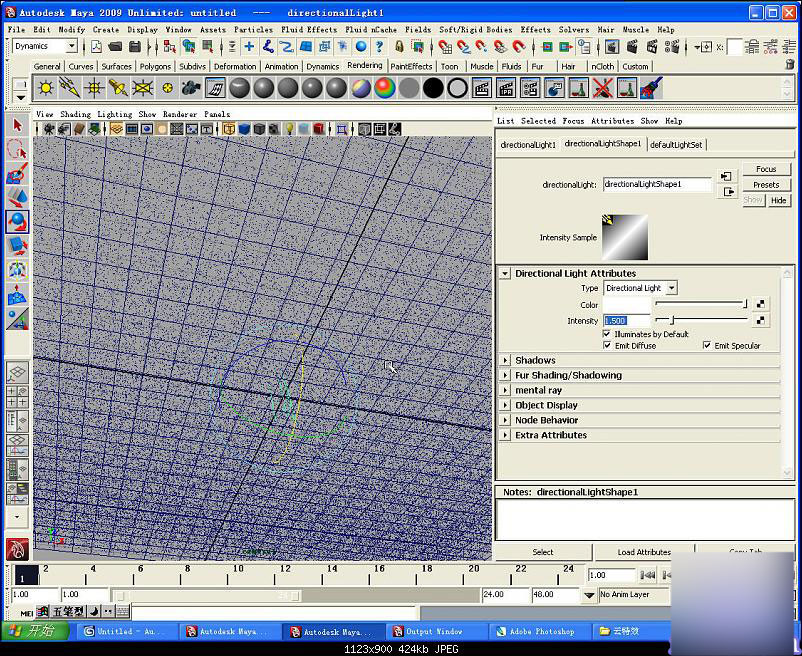Click the Presets button
802x656 pixels.
(766, 185)
